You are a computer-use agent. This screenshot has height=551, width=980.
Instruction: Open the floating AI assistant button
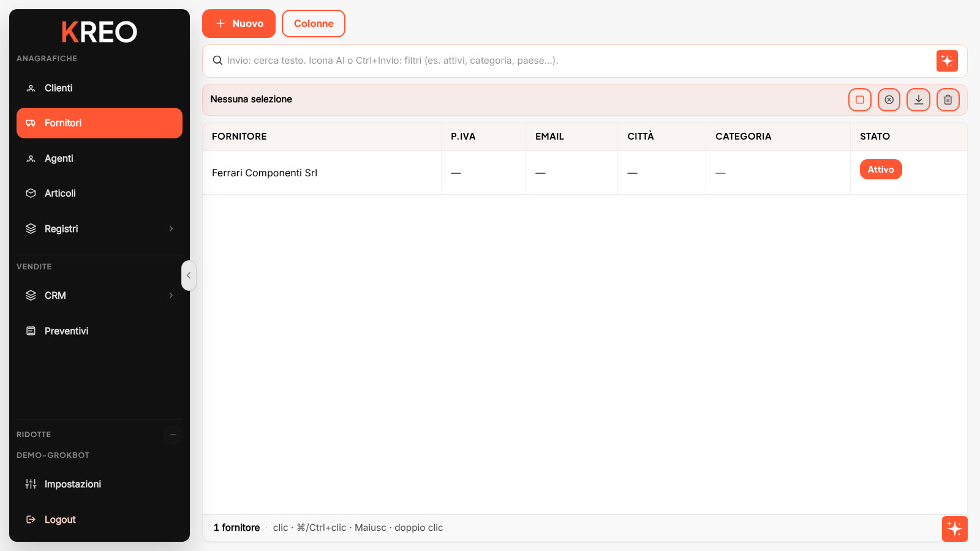pyautogui.click(x=955, y=529)
